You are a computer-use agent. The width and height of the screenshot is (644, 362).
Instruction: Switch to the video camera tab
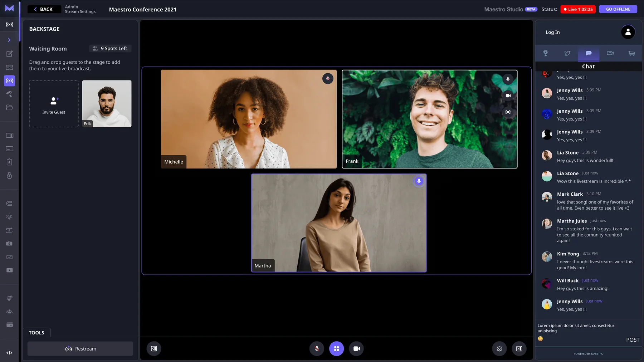[610, 53]
